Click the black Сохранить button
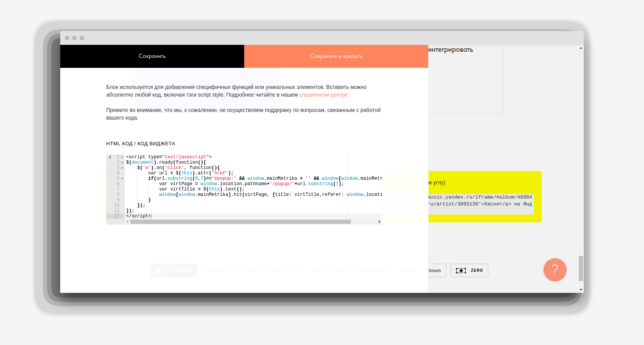 point(152,56)
